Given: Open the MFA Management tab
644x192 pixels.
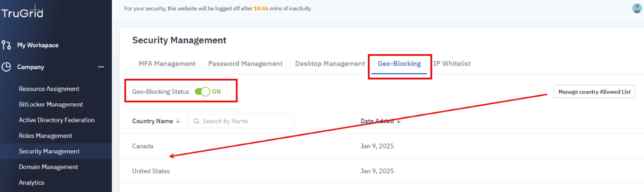Looking at the screenshot, I should [167, 64].
